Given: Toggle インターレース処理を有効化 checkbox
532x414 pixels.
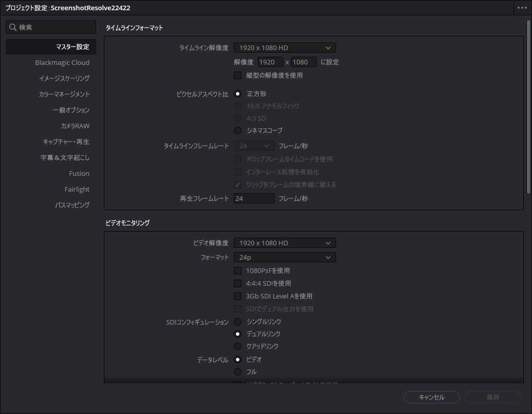Looking at the screenshot, I should (x=237, y=172).
